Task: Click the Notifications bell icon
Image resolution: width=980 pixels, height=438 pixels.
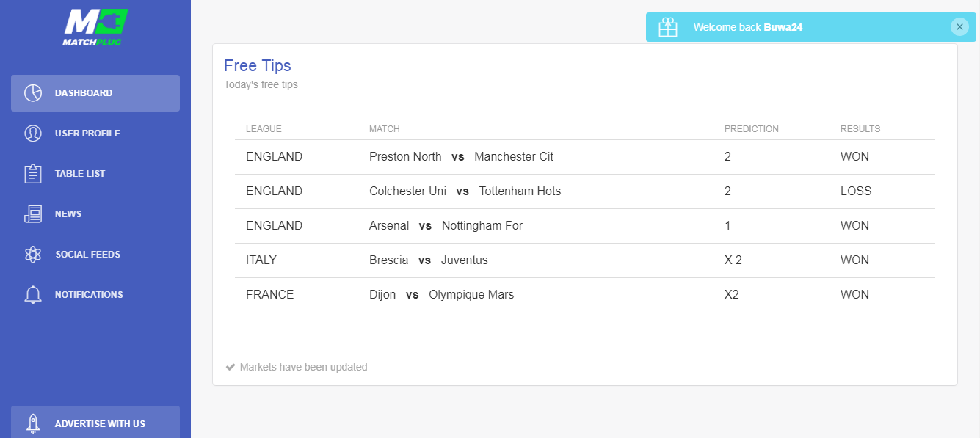Action: [x=33, y=295]
